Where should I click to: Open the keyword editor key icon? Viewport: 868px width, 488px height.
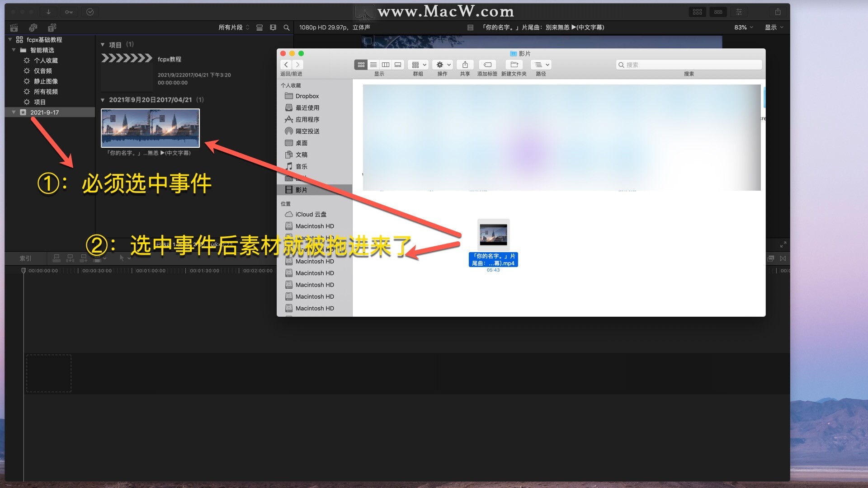pyautogui.click(x=69, y=12)
